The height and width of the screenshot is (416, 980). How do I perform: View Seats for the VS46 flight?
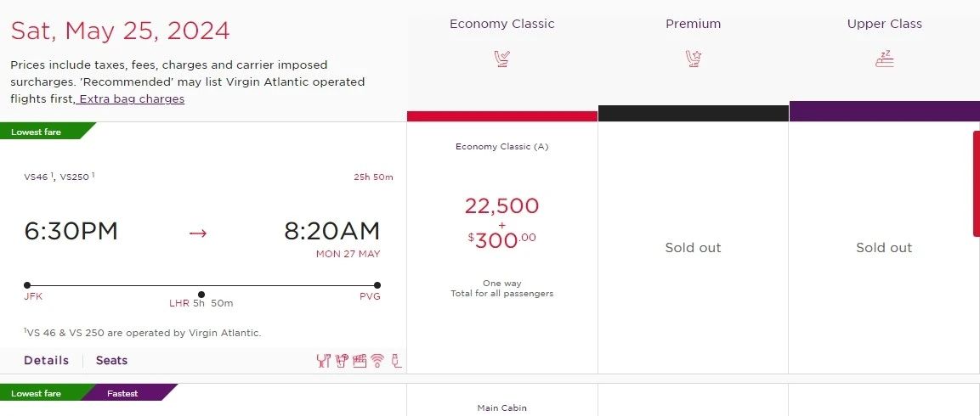(111, 360)
